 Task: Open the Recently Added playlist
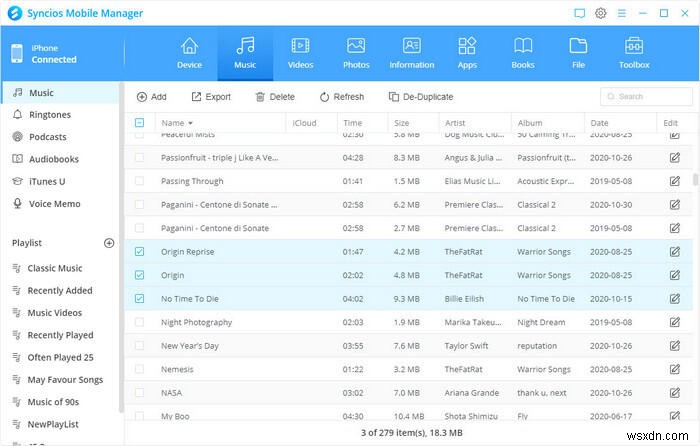click(x=61, y=291)
